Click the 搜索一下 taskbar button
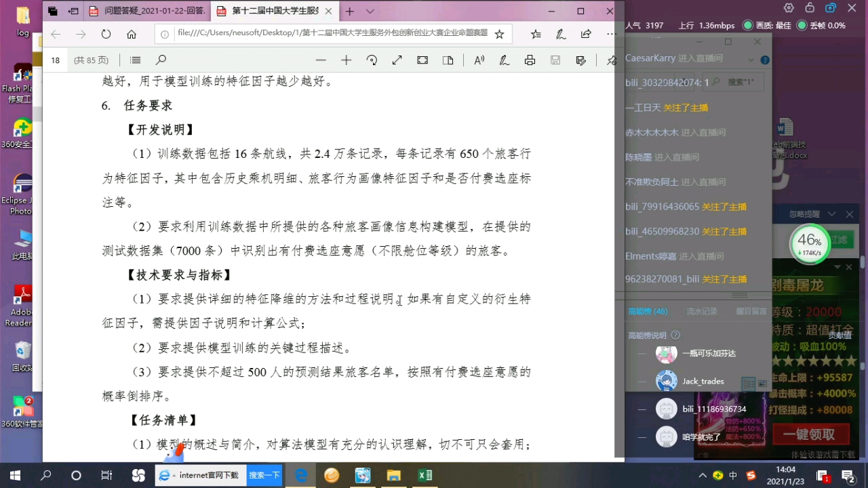Viewport: 868px width, 488px height. (x=264, y=476)
